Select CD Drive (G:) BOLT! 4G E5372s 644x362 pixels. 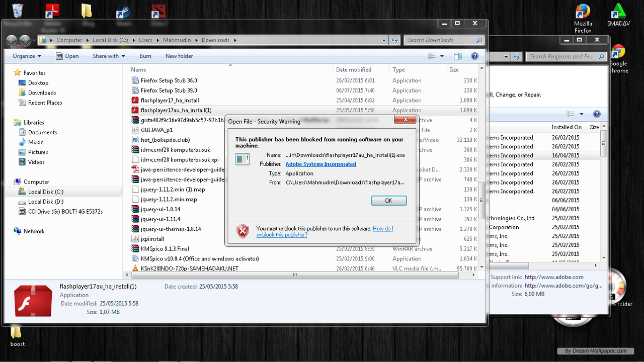click(x=65, y=212)
